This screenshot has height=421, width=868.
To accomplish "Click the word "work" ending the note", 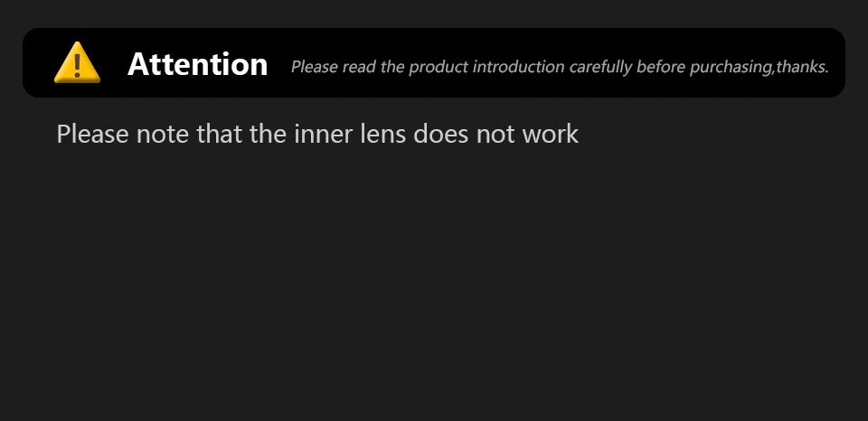I will click(x=550, y=135).
